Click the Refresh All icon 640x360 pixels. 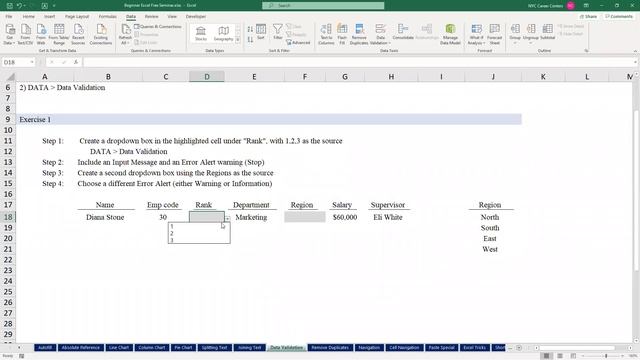coord(125,34)
